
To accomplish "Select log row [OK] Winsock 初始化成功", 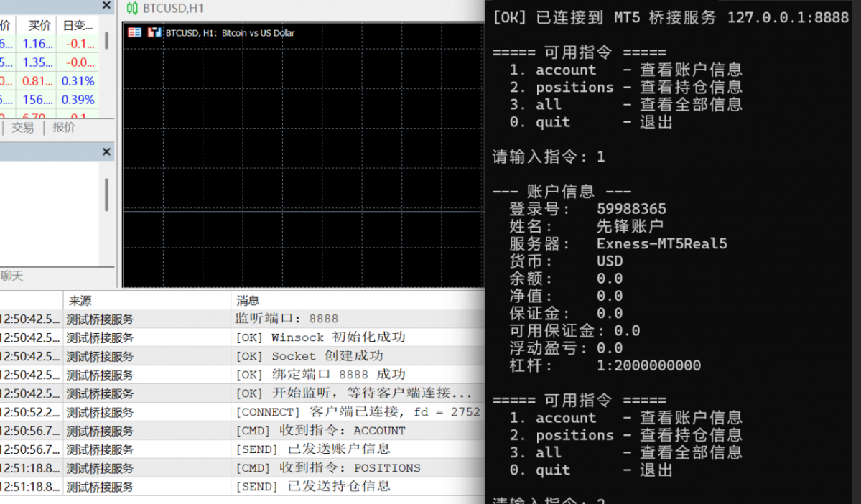I will [242, 337].
